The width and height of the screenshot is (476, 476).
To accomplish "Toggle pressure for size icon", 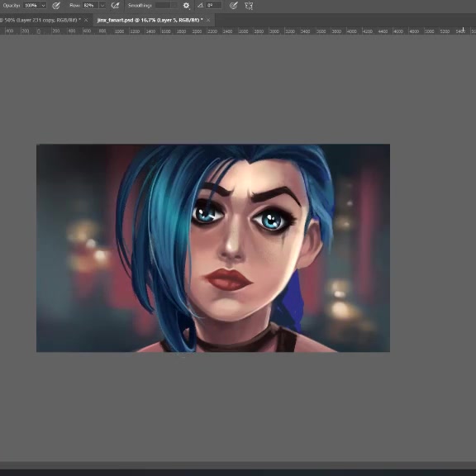I will pos(233,6).
